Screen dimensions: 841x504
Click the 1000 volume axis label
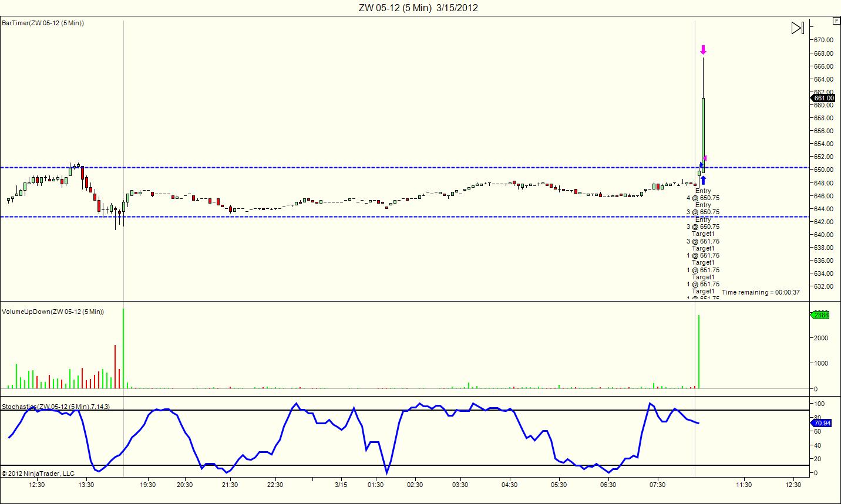coord(821,363)
